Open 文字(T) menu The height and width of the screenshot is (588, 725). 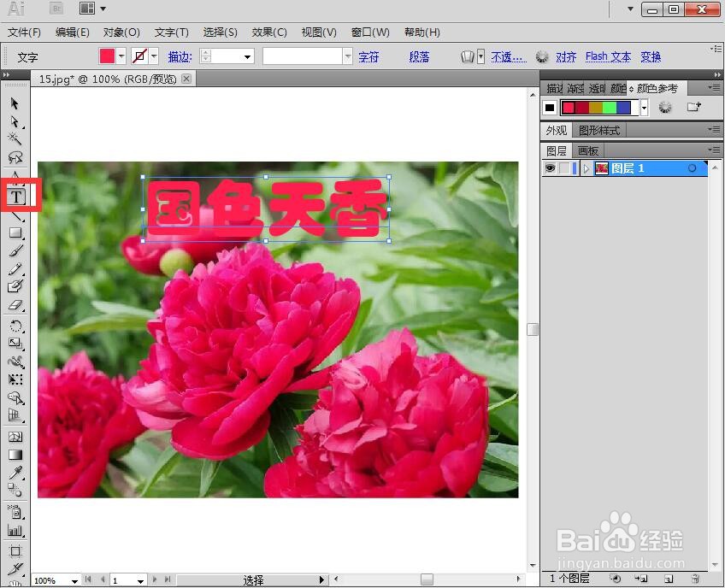[172, 32]
